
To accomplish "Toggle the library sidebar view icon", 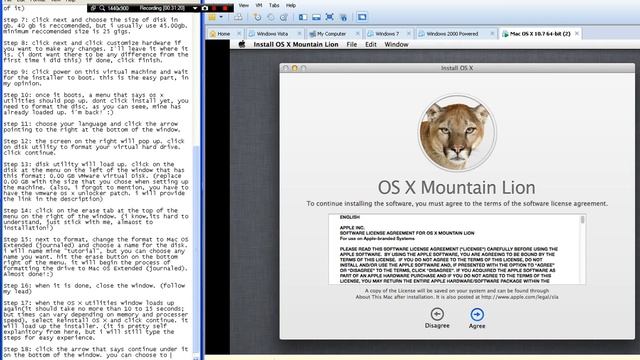I will [303, 17].
